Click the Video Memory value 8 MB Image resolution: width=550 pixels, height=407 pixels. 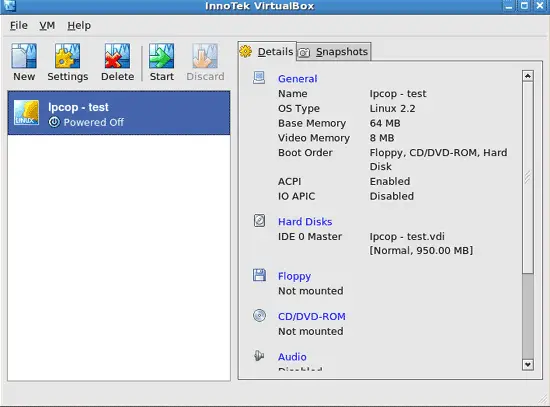(x=382, y=138)
